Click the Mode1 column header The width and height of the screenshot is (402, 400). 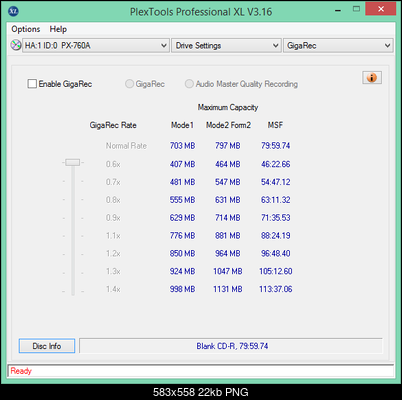182,125
